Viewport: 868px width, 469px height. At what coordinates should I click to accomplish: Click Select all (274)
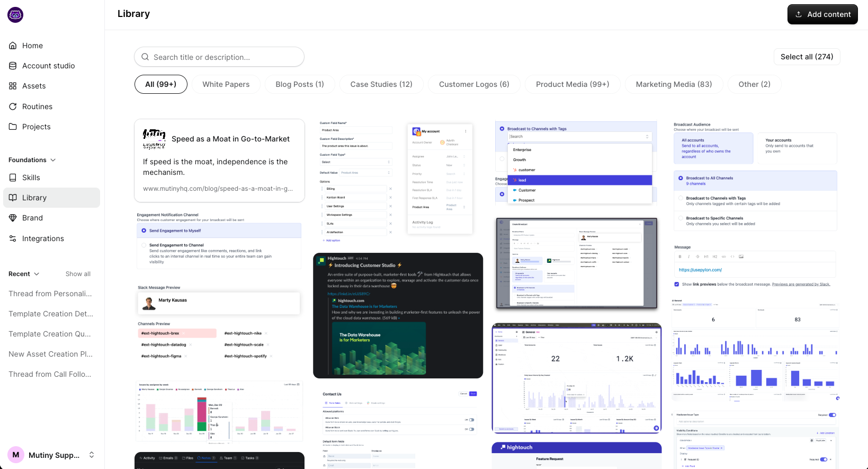click(x=807, y=57)
